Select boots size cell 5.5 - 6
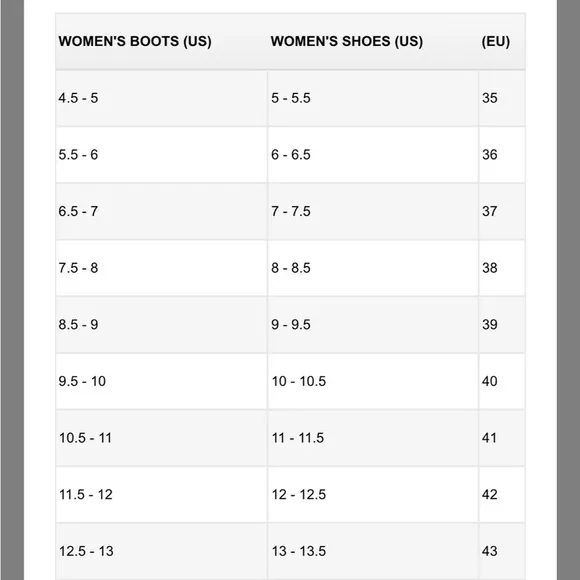The image size is (580, 580). coord(161,155)
